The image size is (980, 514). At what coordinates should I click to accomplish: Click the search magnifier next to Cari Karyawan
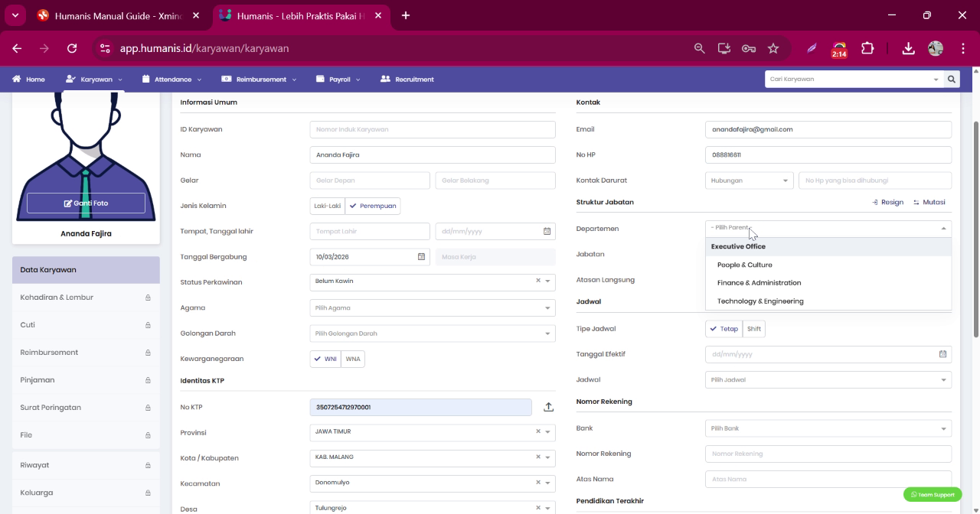[x=952, y=79]
